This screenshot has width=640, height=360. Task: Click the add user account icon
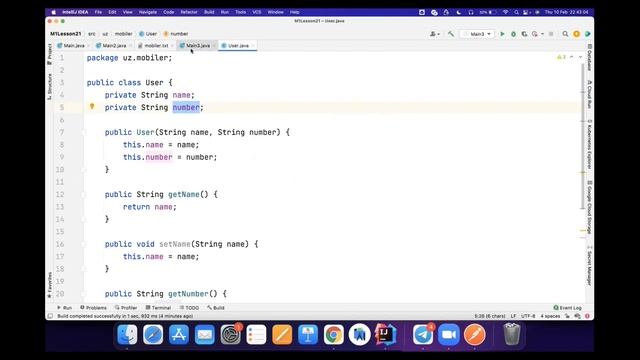(x=433, y=34)
